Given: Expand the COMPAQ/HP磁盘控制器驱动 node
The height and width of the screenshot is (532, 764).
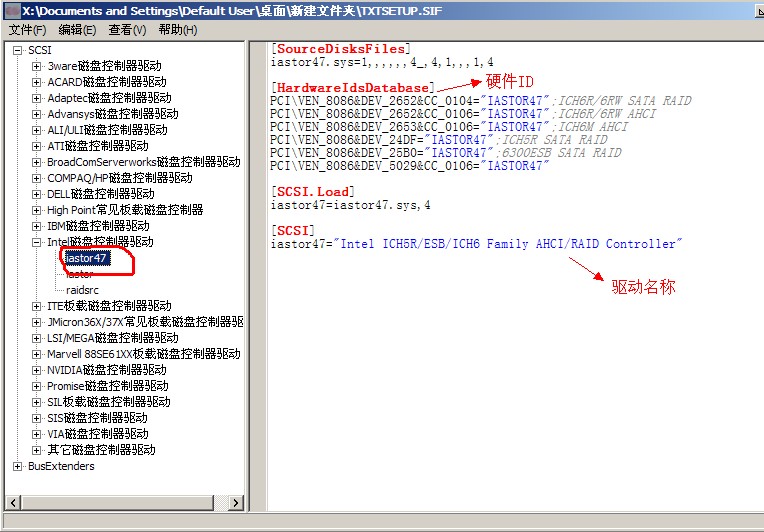Looking at the screenshot, I should click(37, 178).
